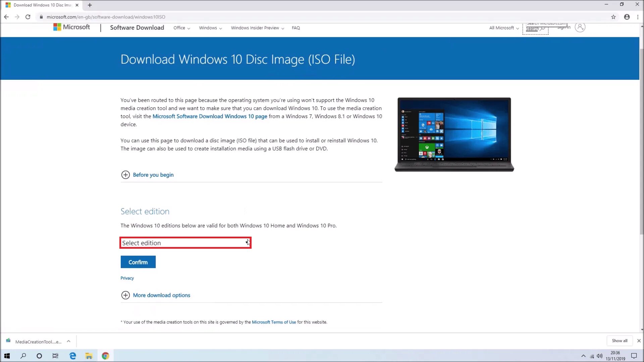The height and width of the screenshot is (362, 644).
Task: Open Microsoft Edge from the taskbar
Action: 72,356
